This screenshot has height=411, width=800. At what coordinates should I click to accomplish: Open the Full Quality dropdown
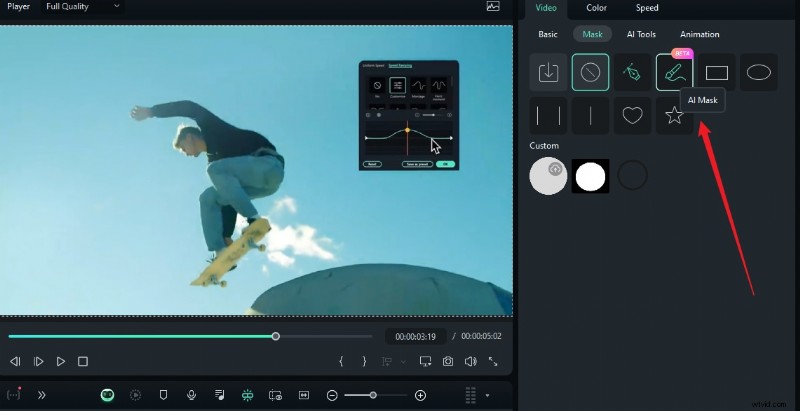(x=82, y=6)
